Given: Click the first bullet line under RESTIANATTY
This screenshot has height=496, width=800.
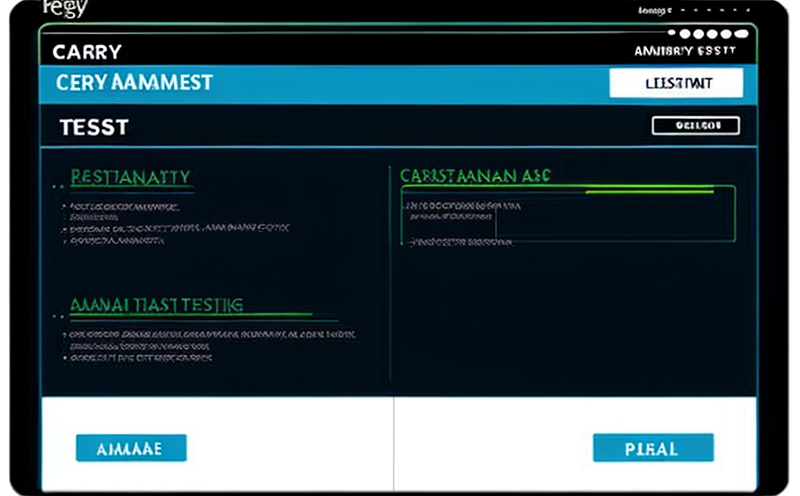Looking at the screenshot, I should 124,207.
